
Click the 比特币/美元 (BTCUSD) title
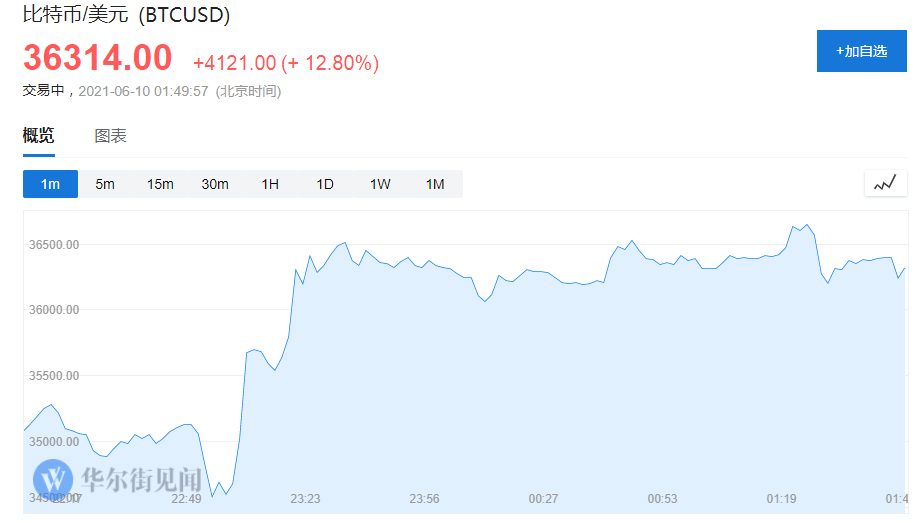pos(126,15)
